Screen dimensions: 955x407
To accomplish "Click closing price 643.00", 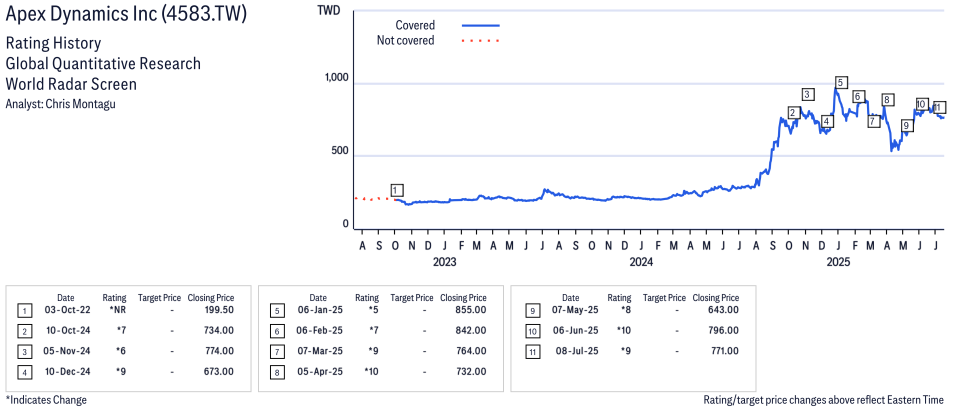I will click(x=724, y=311).
